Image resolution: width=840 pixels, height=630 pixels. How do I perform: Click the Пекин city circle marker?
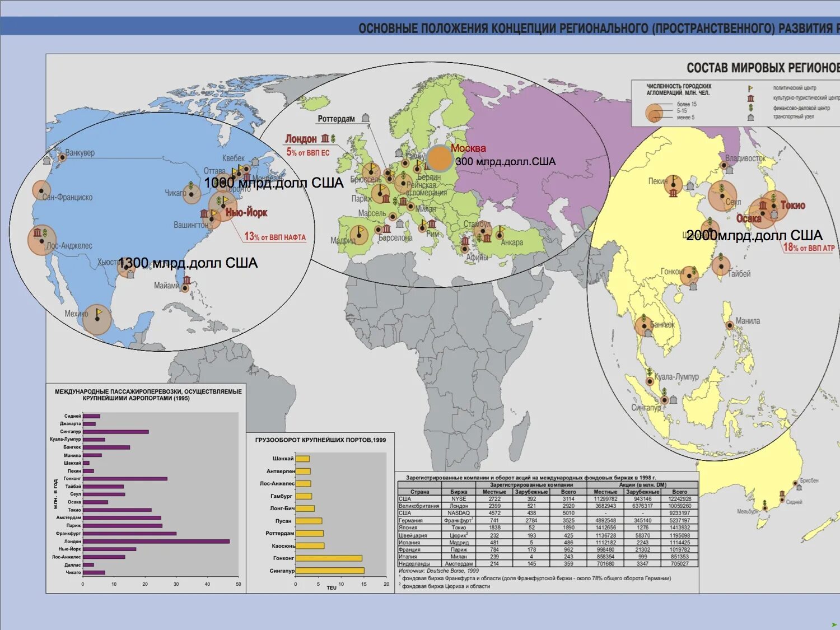pyautogui.click(x=673, y=184)
